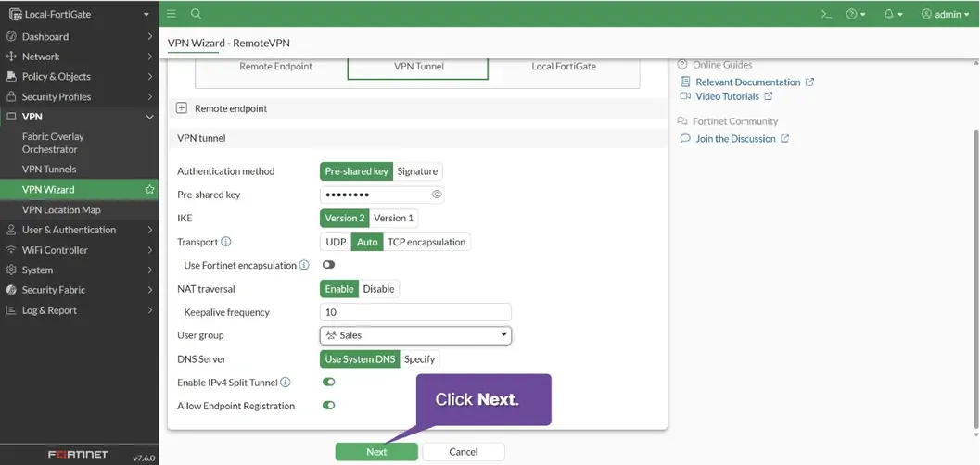Click info icon beside Fortinet encapsulation

(304, 265)
